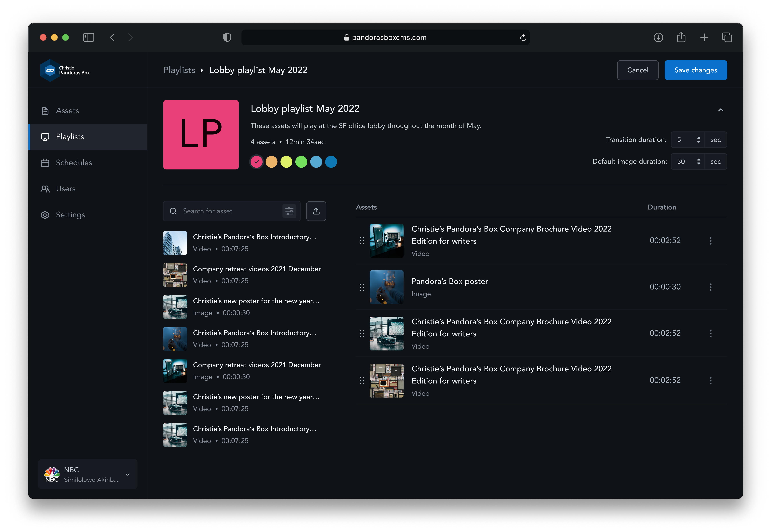Image resolution: width=771 pixels, height=532 pixels.
Task: Choose the green playlist color
Action: point(301,162)
